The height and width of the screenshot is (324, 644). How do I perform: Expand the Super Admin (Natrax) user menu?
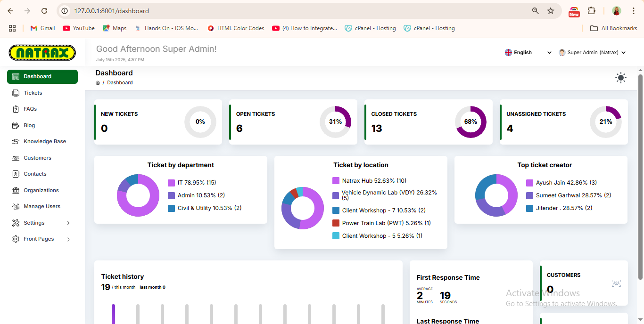pos(592,53)
